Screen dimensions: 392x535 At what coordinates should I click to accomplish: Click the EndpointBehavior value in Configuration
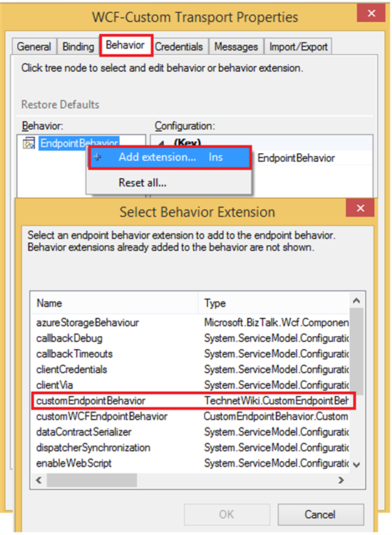click(296, 158)
